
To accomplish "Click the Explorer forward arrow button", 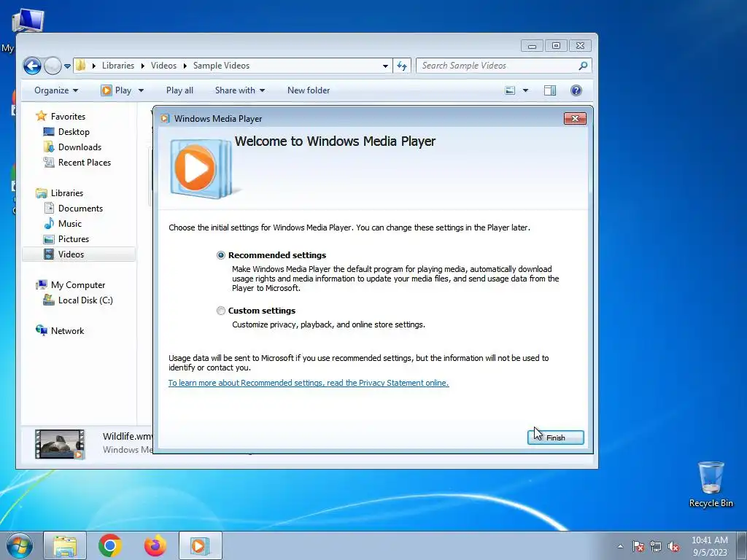I will tap(53, 66).
